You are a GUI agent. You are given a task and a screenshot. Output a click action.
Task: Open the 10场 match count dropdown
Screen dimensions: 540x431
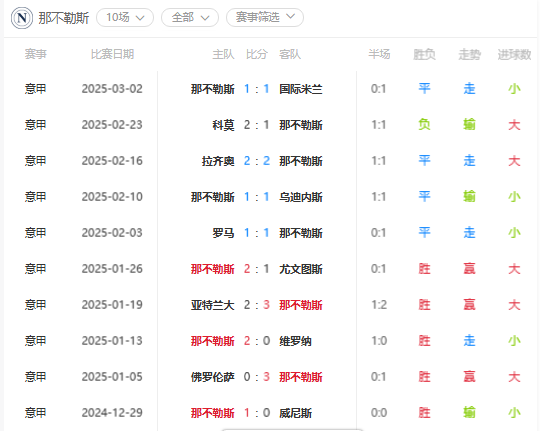[125, 17]
